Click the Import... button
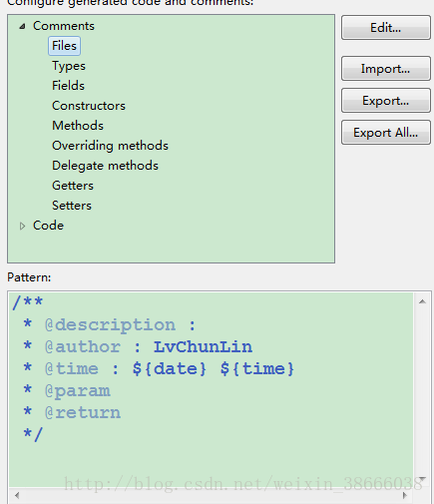 pos(386,69)
